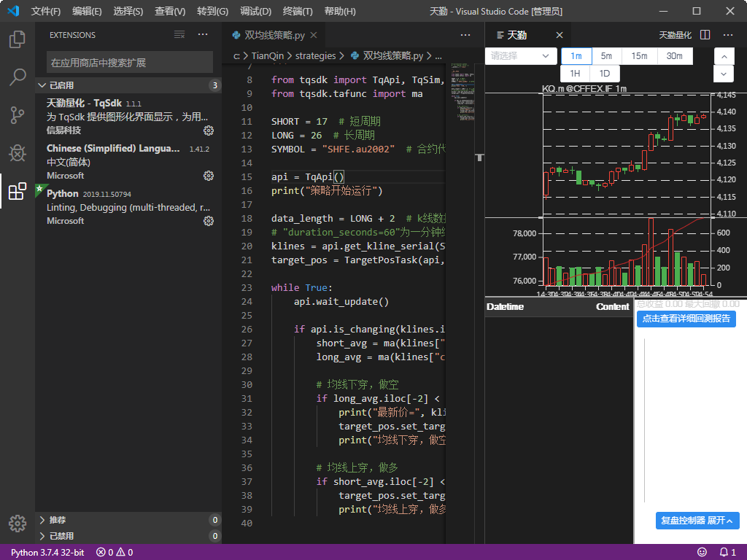This screenshot has height=560, width=747.
Task: Open more actions for 天勤 editor group
Action: click(728, 35)
